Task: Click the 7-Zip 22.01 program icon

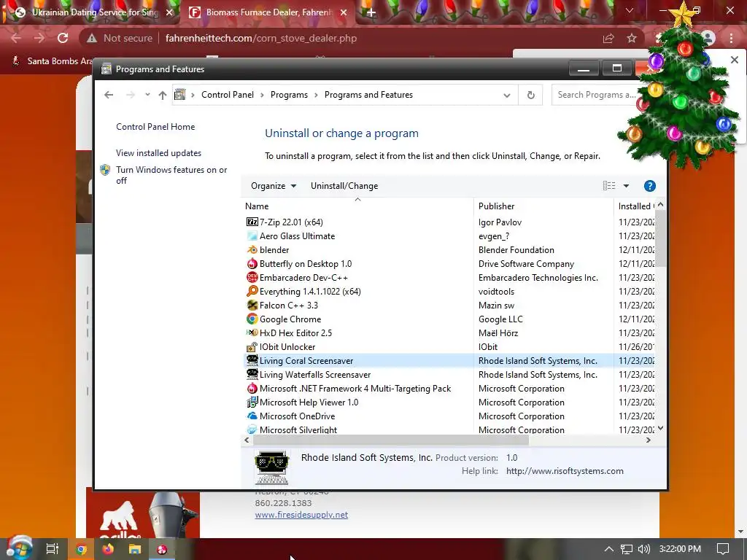Action: (x=252, y=222)
